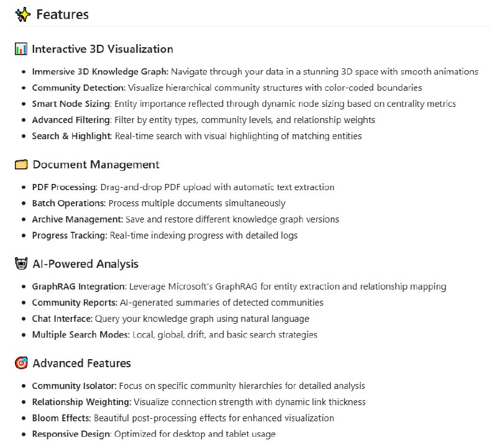Click the Chat Interface bold text

(62, 319)
